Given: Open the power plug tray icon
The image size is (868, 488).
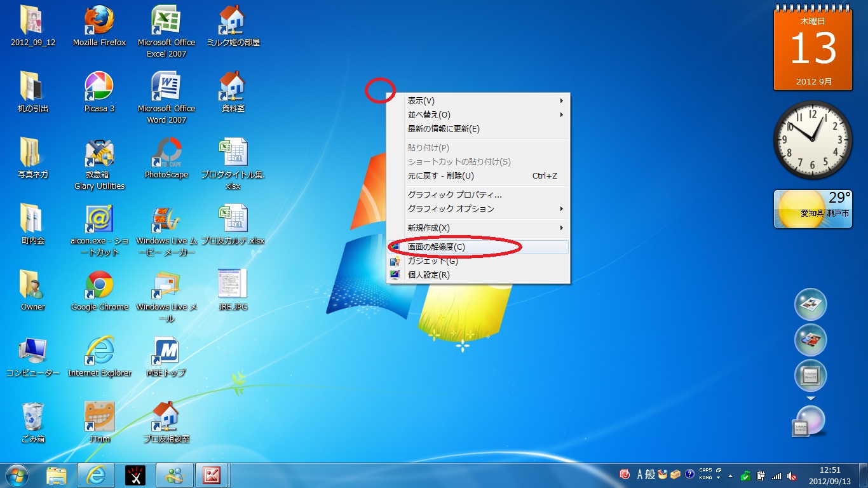Looking at the screenshot, I should pos(760,476).
